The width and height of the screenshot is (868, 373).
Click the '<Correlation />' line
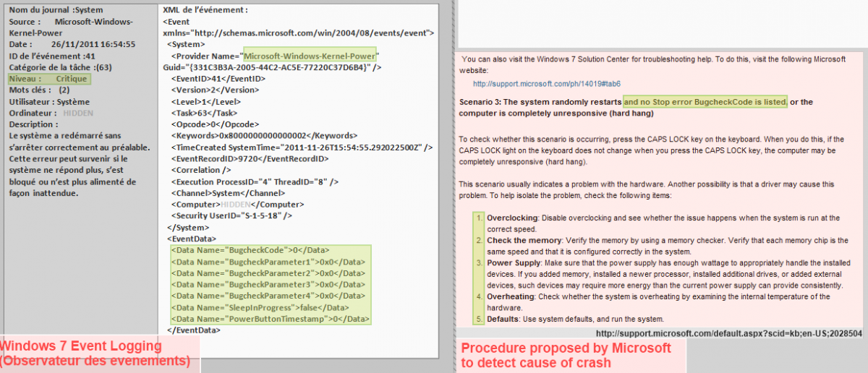point(200,170)
